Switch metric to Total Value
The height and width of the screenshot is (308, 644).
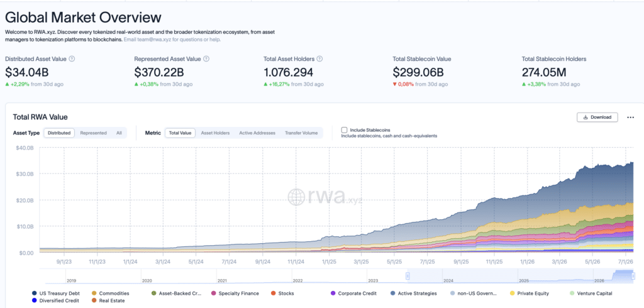(x=180, y=133)
